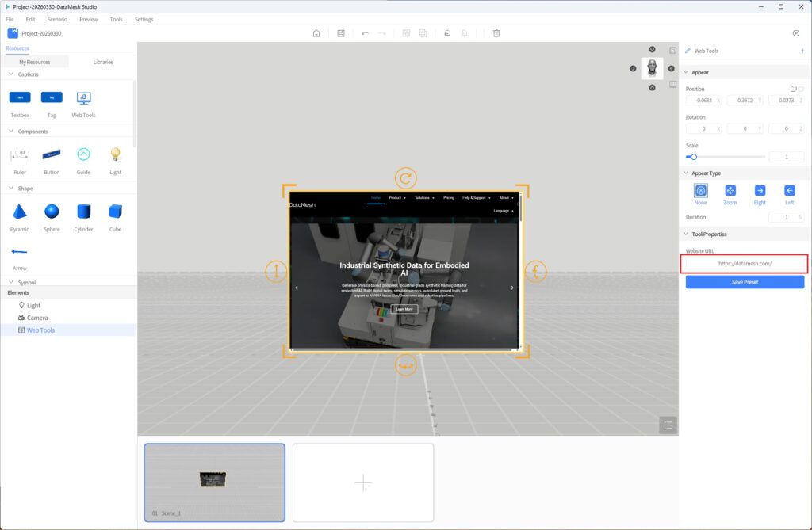Image resolution: width=812 pixels, height=530 pixels.
Task: Select the Web Tools resource in Captions
Action: point(83,98)
